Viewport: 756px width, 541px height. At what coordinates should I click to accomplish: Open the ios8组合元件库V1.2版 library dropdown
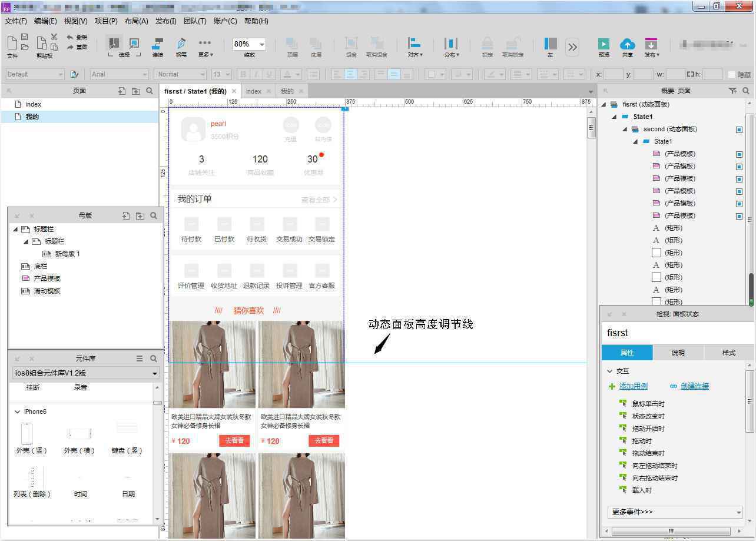click(x=86, y=373)
